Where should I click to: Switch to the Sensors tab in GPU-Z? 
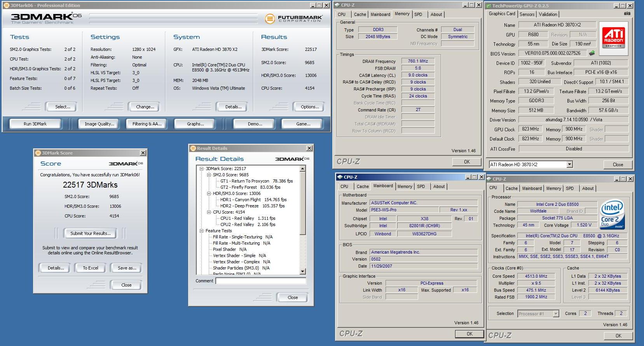tap(527, 14)
